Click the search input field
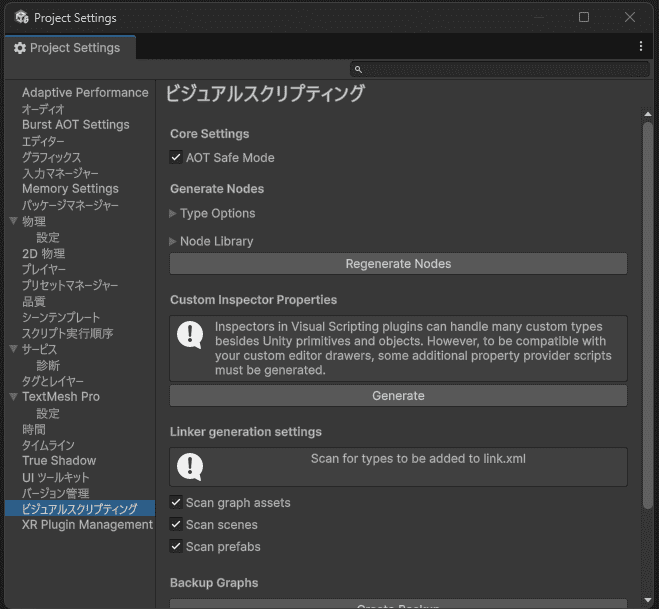The height and width of the screenshot is (609, 659). 500,69
